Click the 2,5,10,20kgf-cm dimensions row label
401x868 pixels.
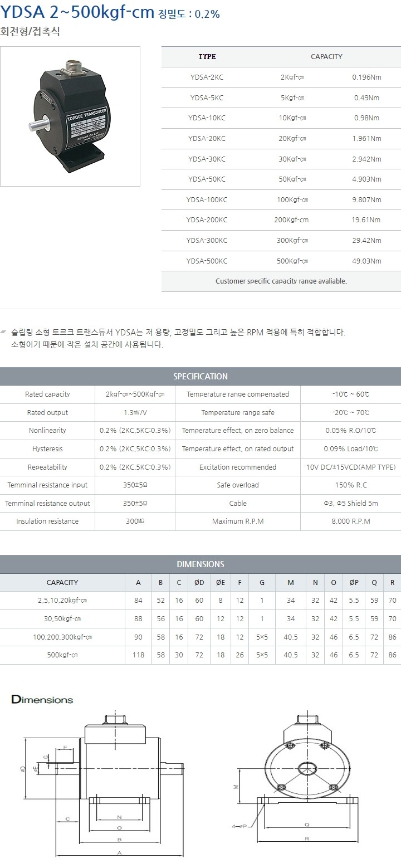click(x=62, y=601)
